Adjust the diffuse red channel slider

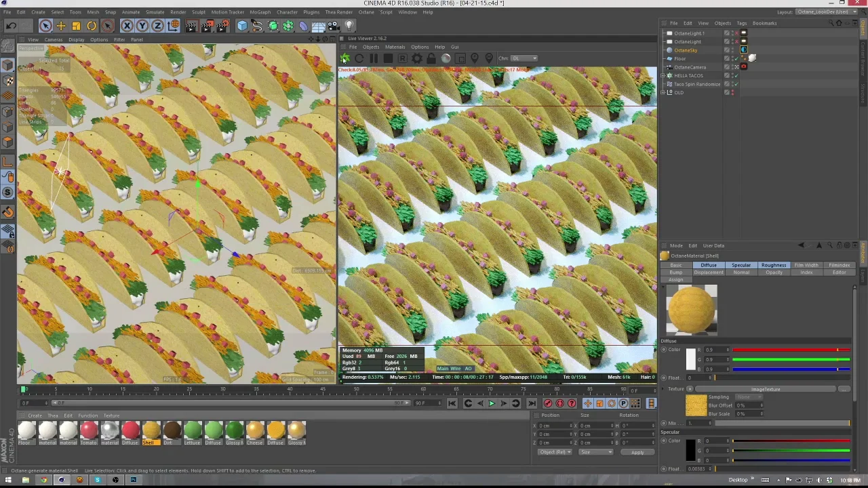791,350
